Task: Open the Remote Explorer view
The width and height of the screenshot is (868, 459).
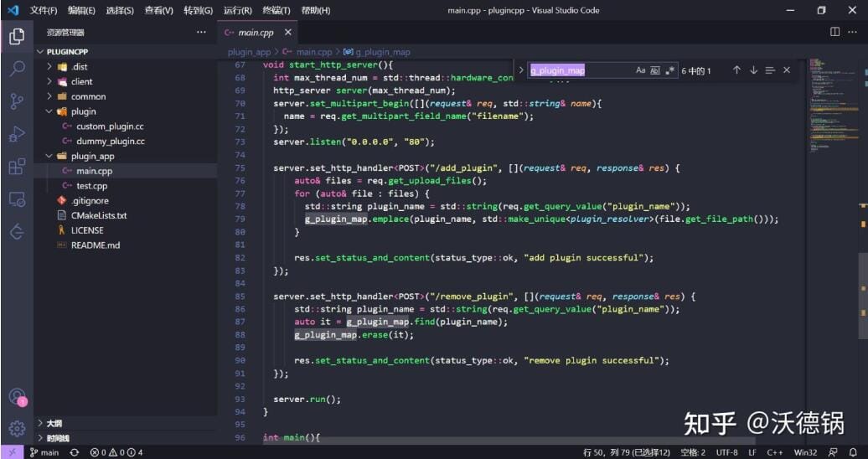Action: (17, 199)
